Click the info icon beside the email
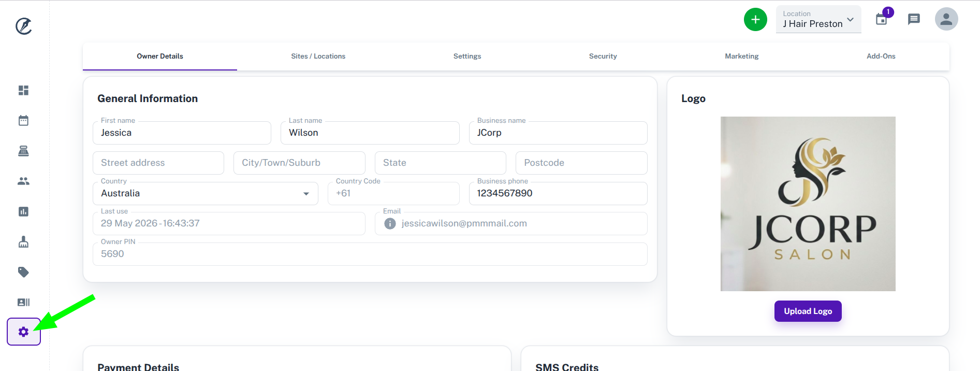Screen dimensions: 980x371 pos(390,223)
